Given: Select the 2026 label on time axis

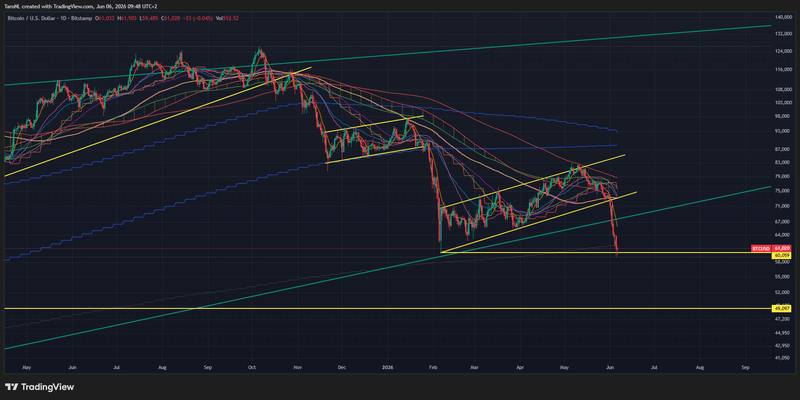Looking at the screenshot, I should tap(387, 366).
